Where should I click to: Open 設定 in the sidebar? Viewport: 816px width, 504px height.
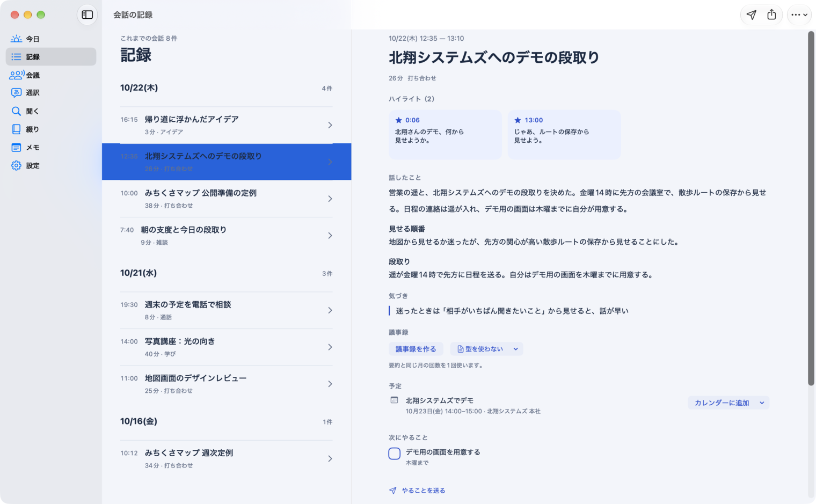pos(51,166)
